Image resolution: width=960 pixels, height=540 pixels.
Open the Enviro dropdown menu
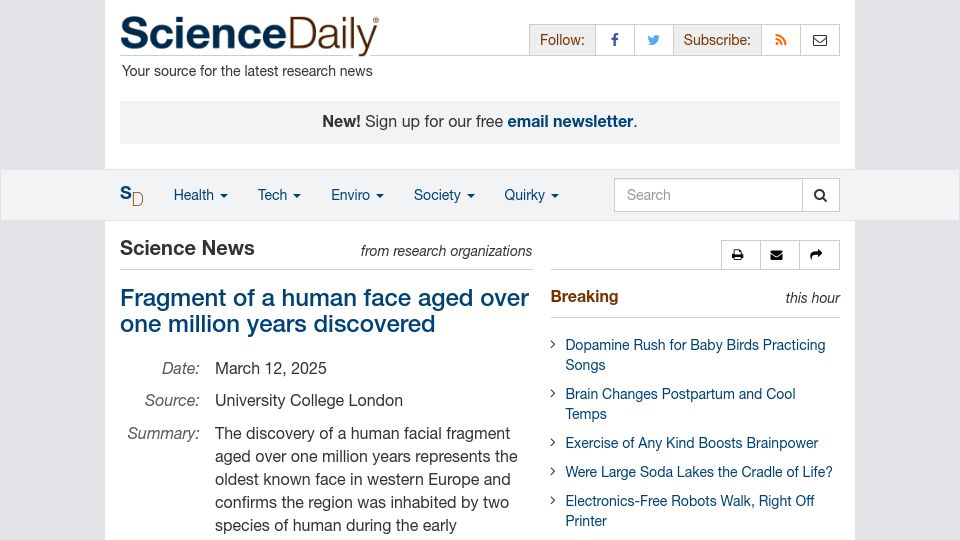point(357,195)
